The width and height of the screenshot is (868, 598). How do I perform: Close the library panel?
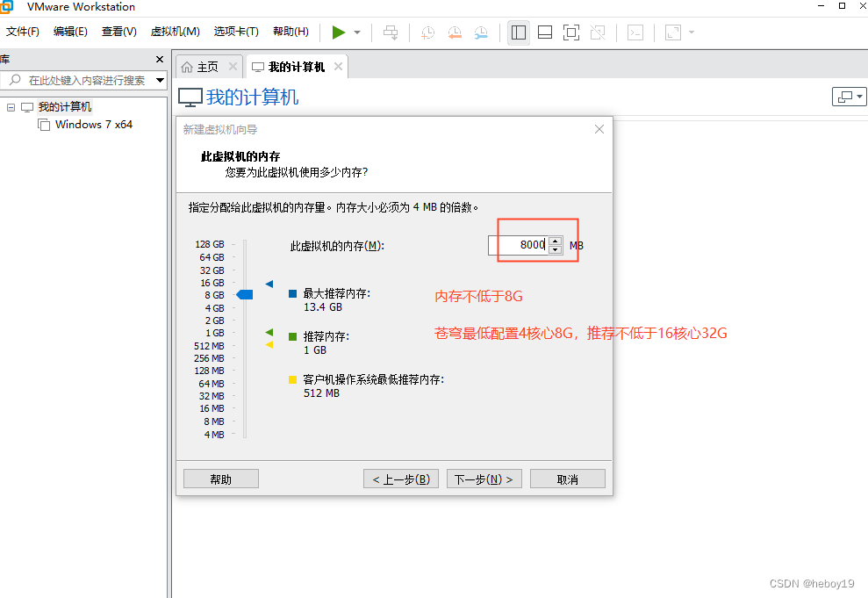[x=160, y=59]
